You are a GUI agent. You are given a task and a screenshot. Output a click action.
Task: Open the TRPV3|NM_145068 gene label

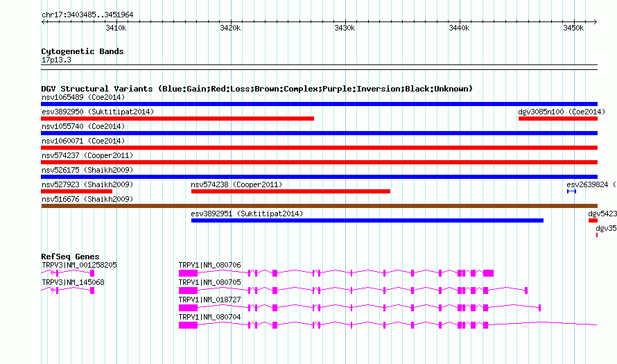click(73, 283)
